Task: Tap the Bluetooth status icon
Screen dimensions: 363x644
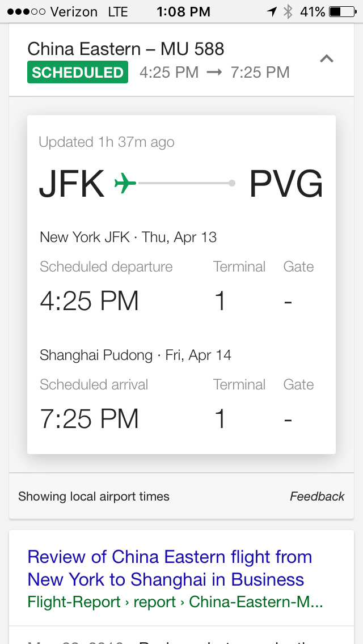Action: [x=288, y=11]
